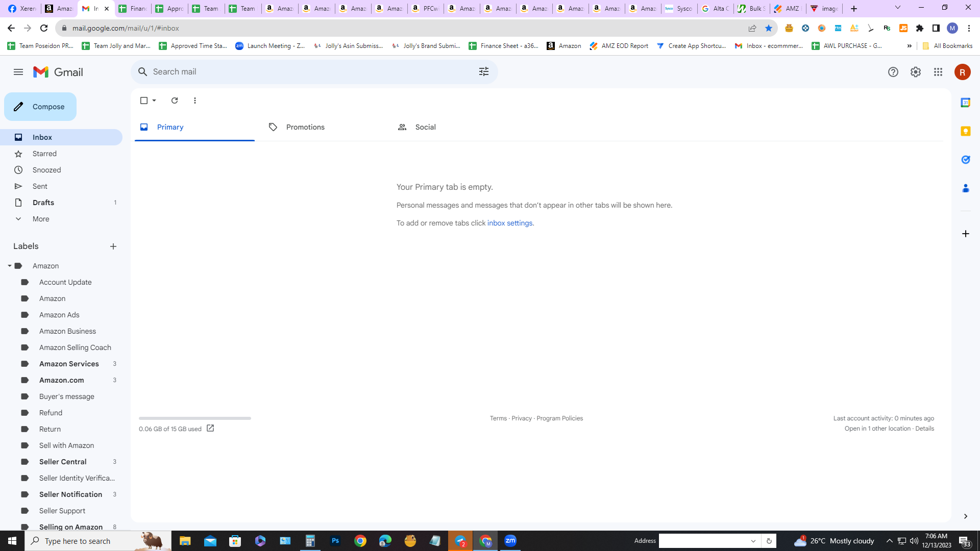The width and height of the screenshot is (980, 551).
Task: Open the taskbar Address dropdown arrow
Action: (x=753, y=541)
